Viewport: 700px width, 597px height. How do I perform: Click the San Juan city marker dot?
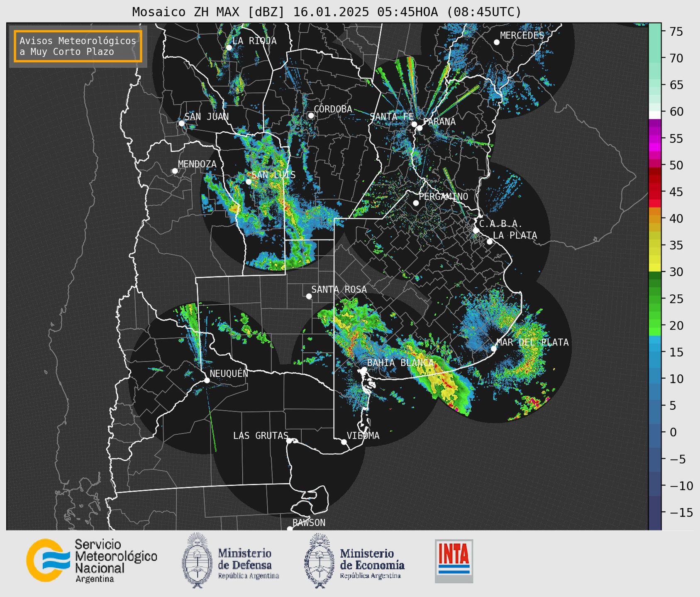pos(181,123)
